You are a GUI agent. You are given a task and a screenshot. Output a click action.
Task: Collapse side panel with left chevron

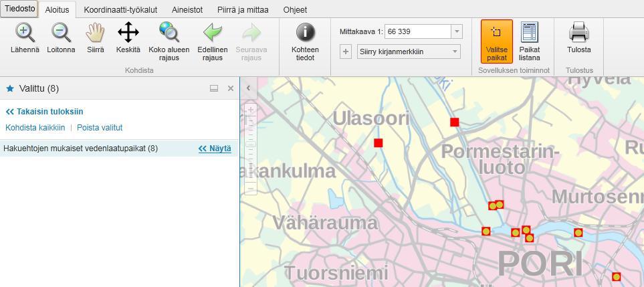pos(248,88)
